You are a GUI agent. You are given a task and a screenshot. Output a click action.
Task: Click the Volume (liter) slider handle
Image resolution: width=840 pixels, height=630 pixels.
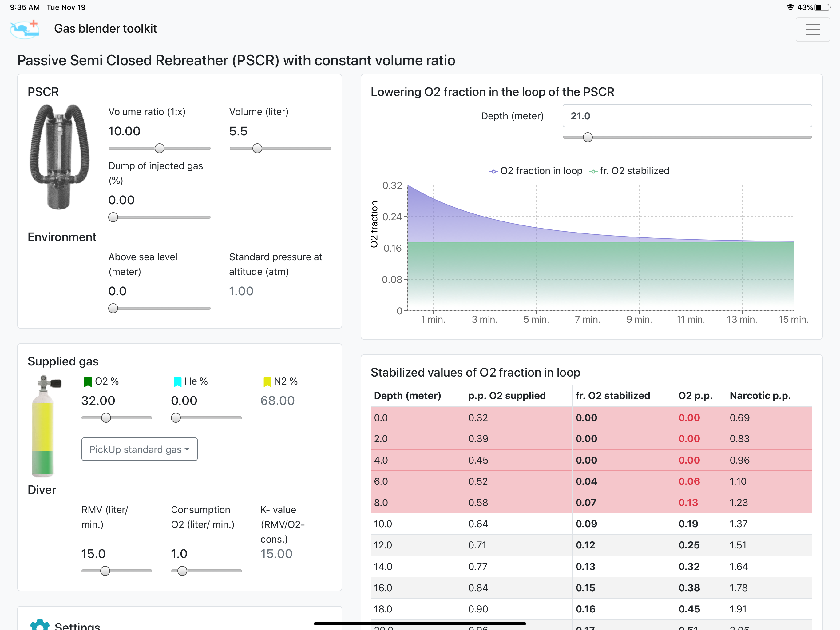click(x=257, y=148)
